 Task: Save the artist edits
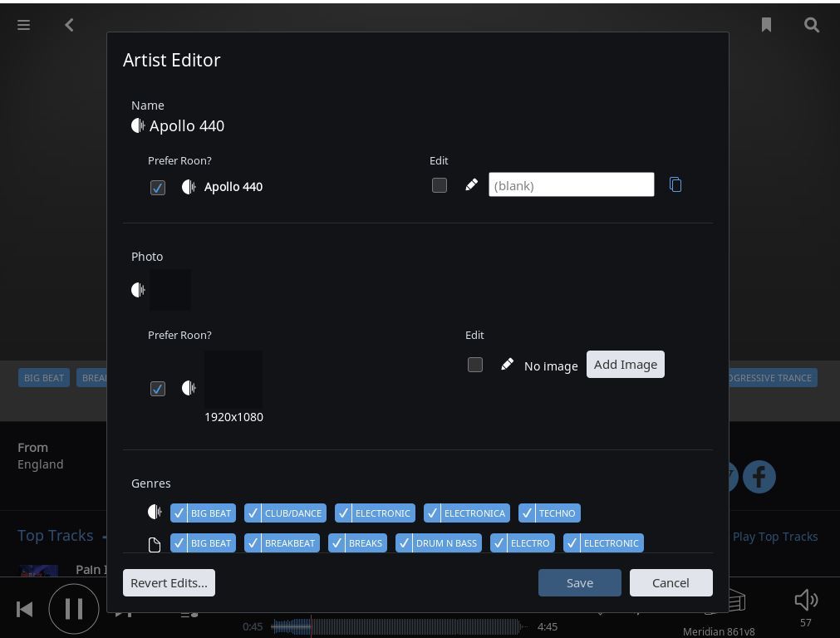580,583
